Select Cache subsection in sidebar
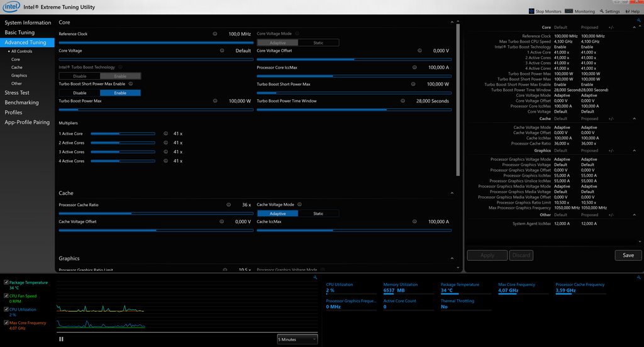644x347 pixels. click(17, 67)
